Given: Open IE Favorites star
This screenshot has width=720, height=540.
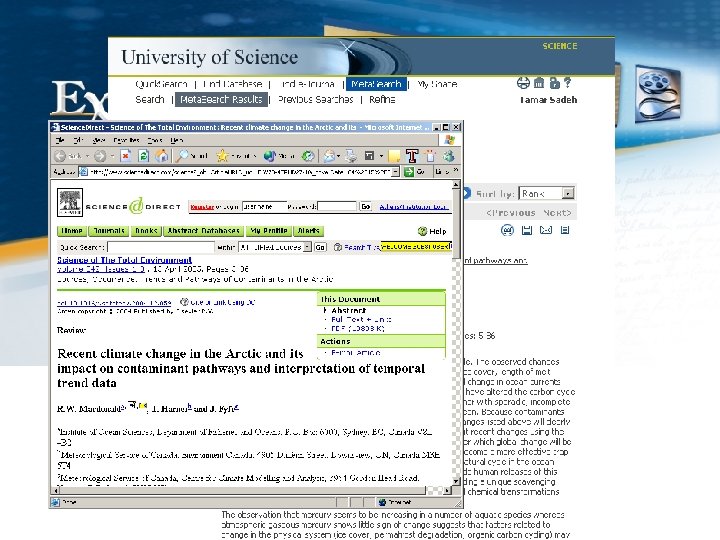Looking at the screenshot, I should click(x=222, y=156).
